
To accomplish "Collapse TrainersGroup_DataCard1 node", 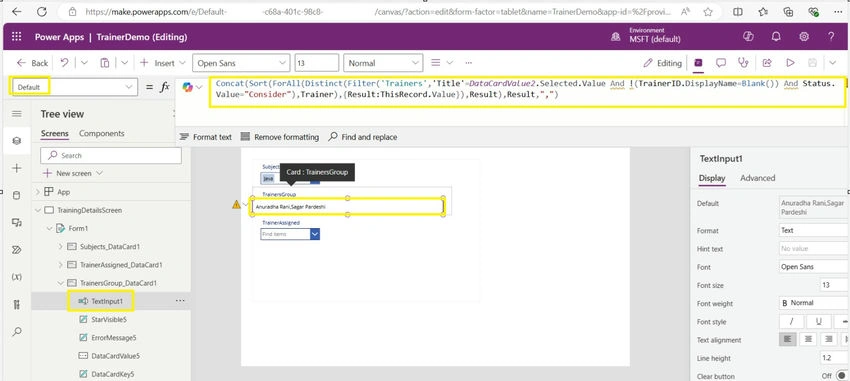I will 60,283.
